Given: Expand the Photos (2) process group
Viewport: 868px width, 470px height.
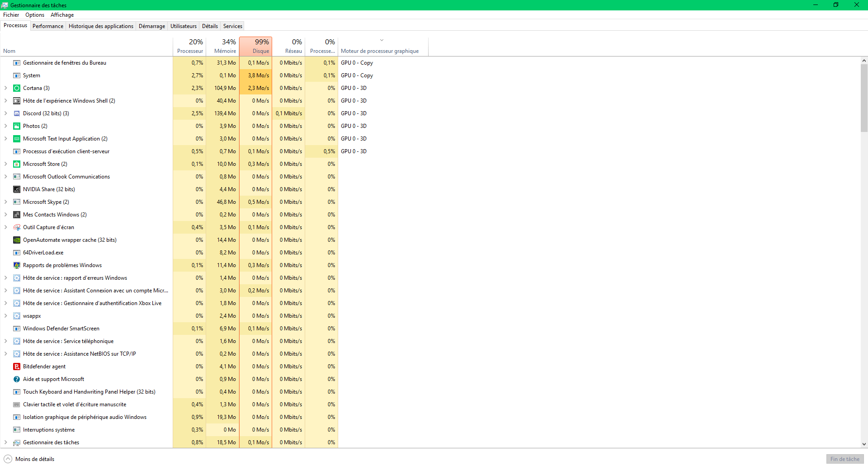Looking at the screenshot, I should click(5, 126).
